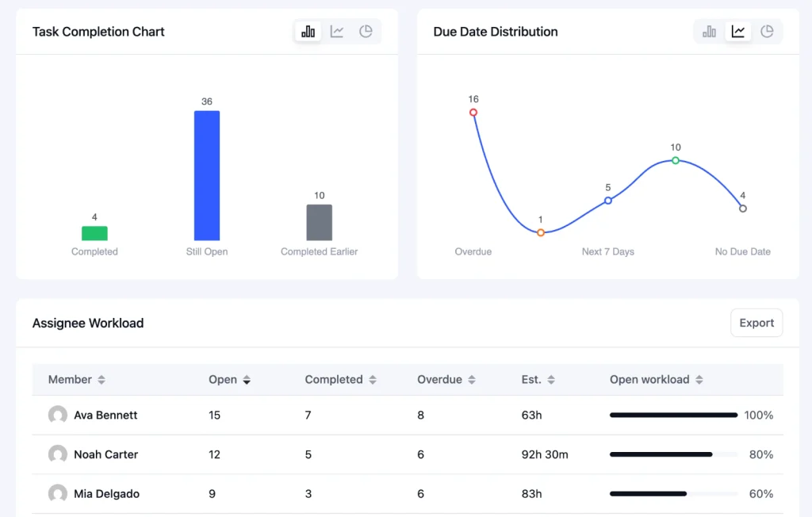Click the Task Completion Chart title
Screen dimensions: 812x517
[x=98, y=32]
